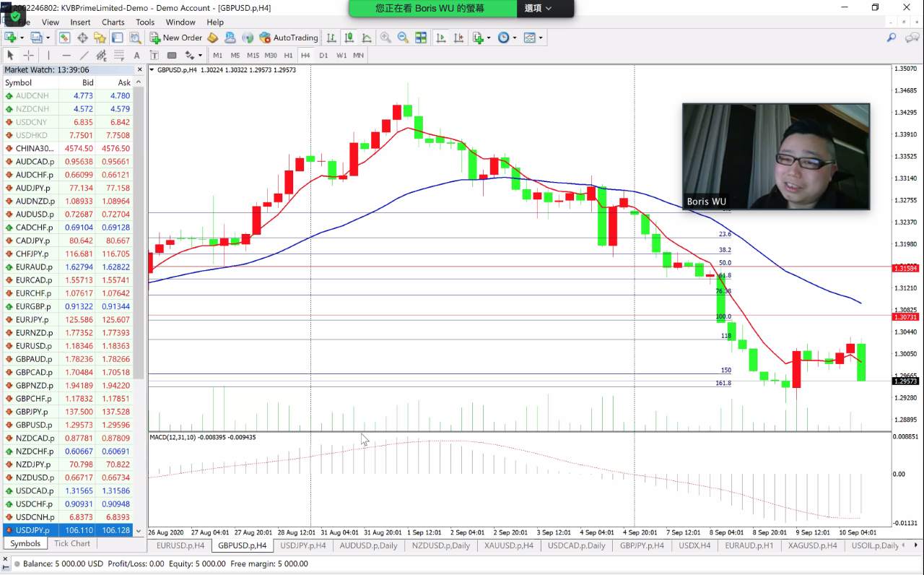Toggle the Data Window icon
Viewport: 924px width, 575px height.
82,38
